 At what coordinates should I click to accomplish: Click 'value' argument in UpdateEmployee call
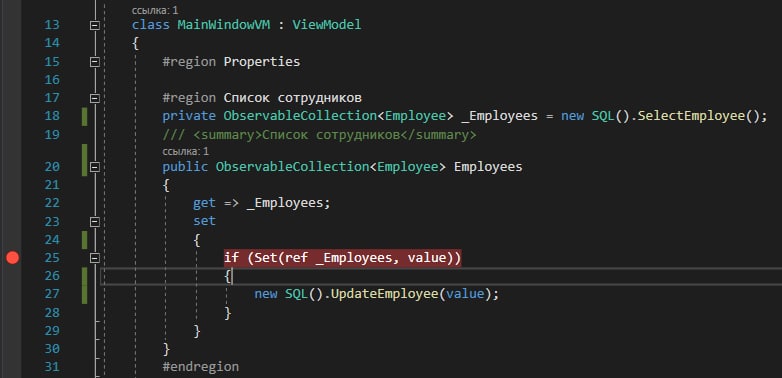click(x=465, y=294)
